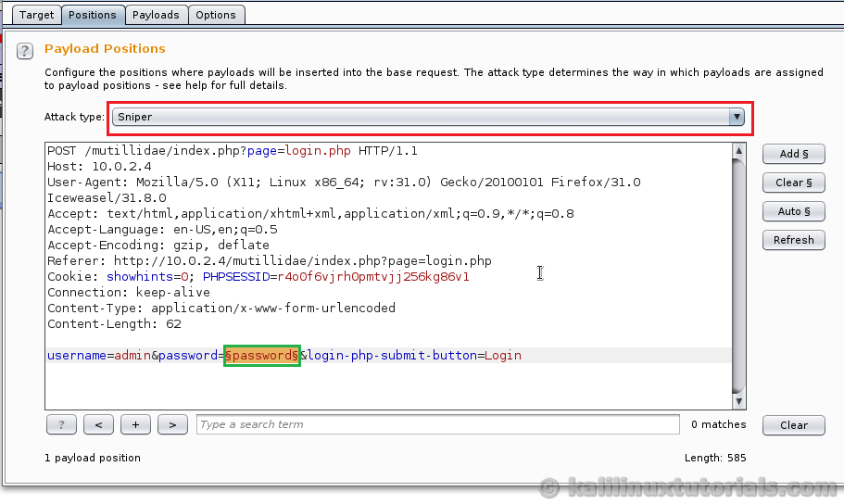Screen dimensions: 844x504
Task: Click the Add § button
Action: click(x=793, y=154)
